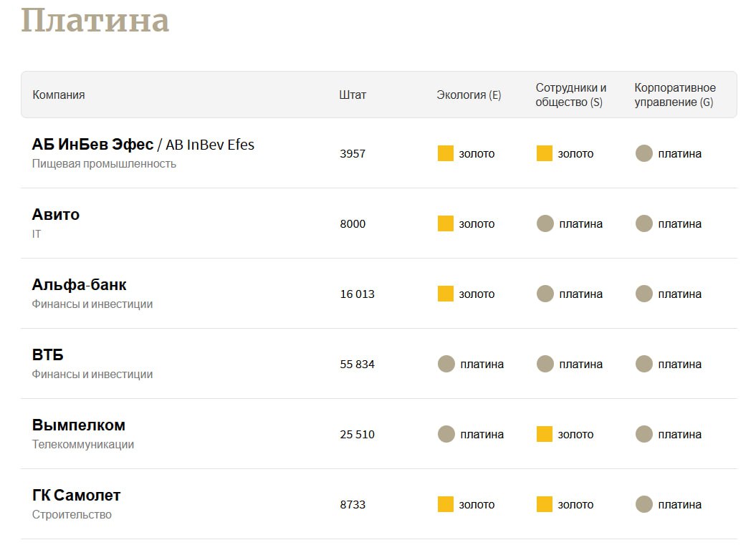Screen dimensions: 756x545
Task: Open the ГК Самолет company entry
Action: [x=76, y=496]
